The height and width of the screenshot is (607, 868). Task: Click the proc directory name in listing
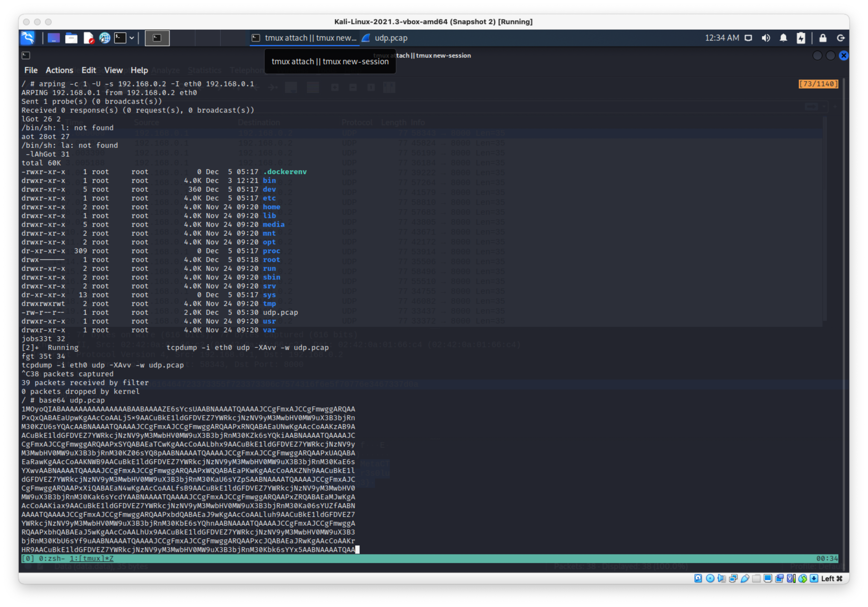pyautogui.click(x=271, y=251)
